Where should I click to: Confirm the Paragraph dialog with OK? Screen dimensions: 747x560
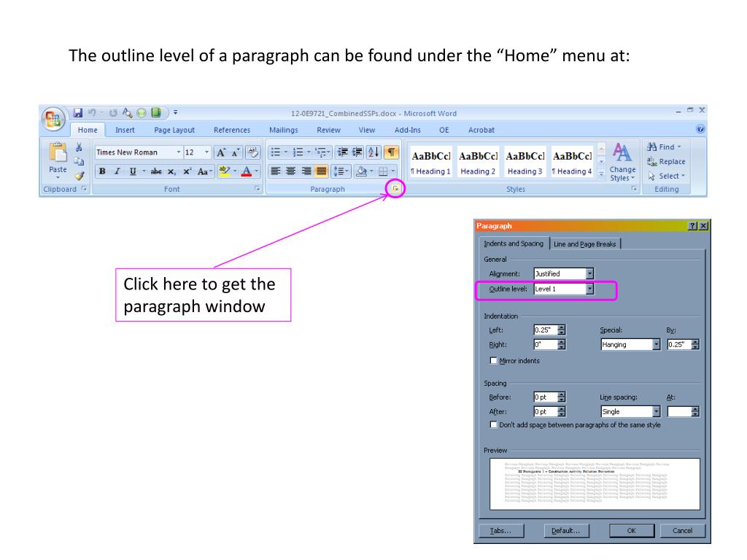tap(632, 531)
